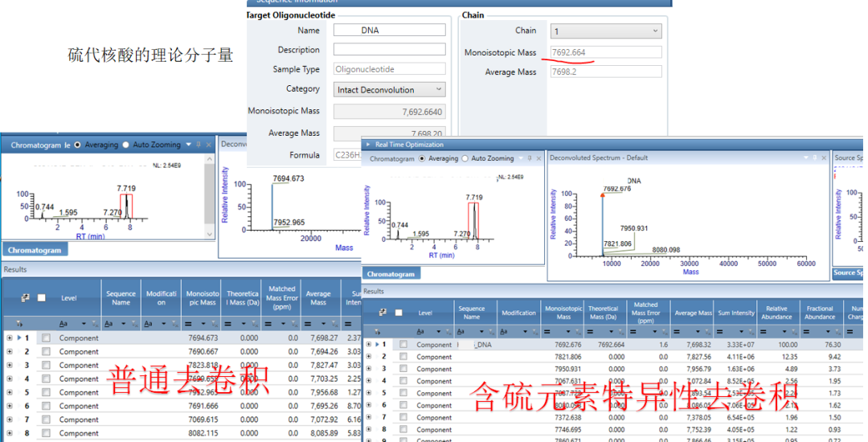868x442 pixels.
Task: Expand component row with mass 7823.818
Action: 10,365
